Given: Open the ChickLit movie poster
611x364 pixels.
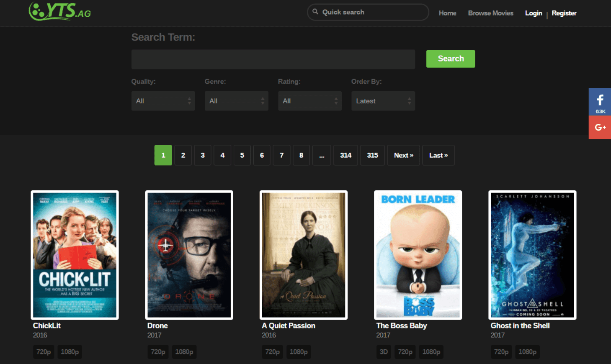Looking at the screenshot, I should [75, 255].
